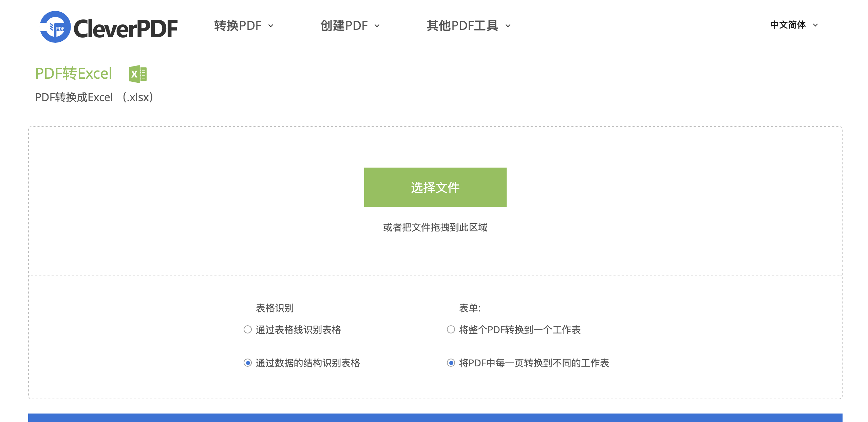Select 将整个PDF转换到一个工作表 radio button
868x422 pixels.
coord(451,329)
